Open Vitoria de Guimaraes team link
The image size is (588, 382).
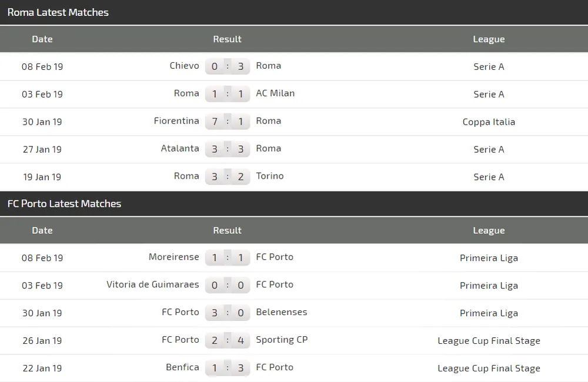click(153, 284)
